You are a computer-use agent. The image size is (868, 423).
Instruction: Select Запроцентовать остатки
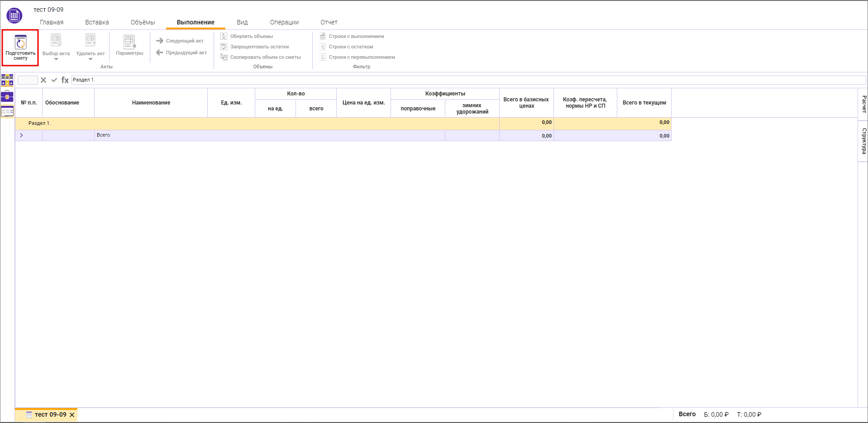(x=259, y=47)
